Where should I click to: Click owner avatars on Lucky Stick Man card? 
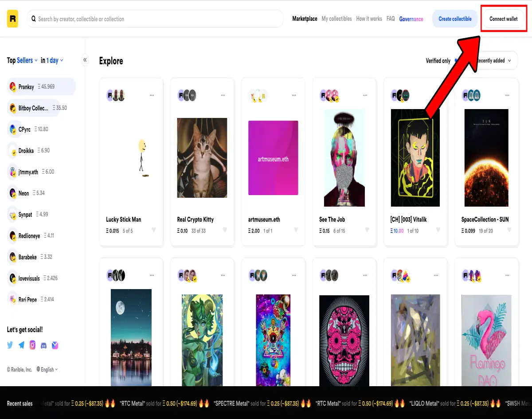point(116,95)
